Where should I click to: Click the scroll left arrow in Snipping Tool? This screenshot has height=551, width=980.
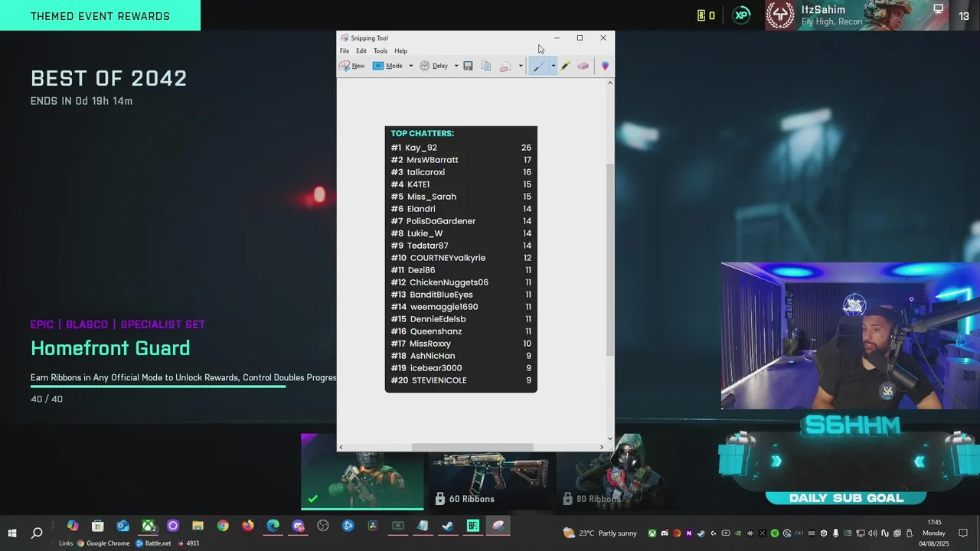pos(341,447)
